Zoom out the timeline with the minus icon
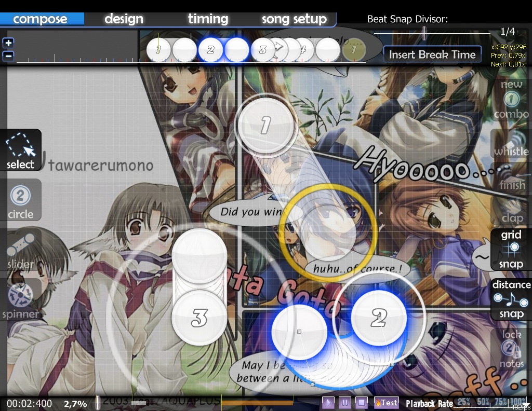This screenshot has width=532, height=411. tap(8, 56)
